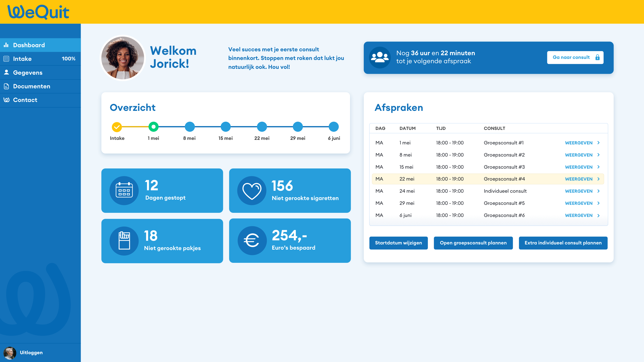View Groepsconsult #4 via WEERGEVEN link
Viewport: 644px width, 362px height.
[579, 179]
